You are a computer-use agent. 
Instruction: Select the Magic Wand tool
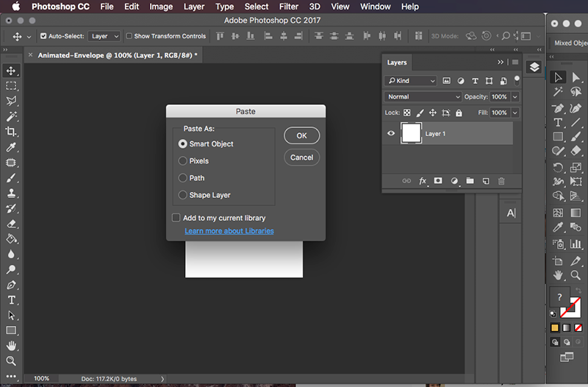pyautogui.click(x=11, y=116)
